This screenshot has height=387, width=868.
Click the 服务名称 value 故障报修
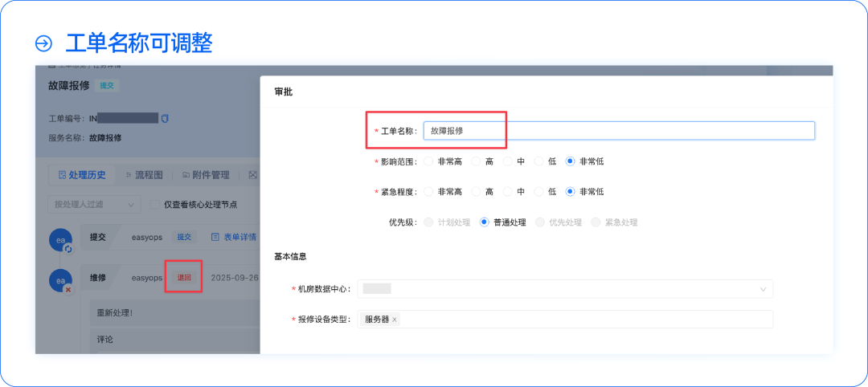click(x=105, y=137)
